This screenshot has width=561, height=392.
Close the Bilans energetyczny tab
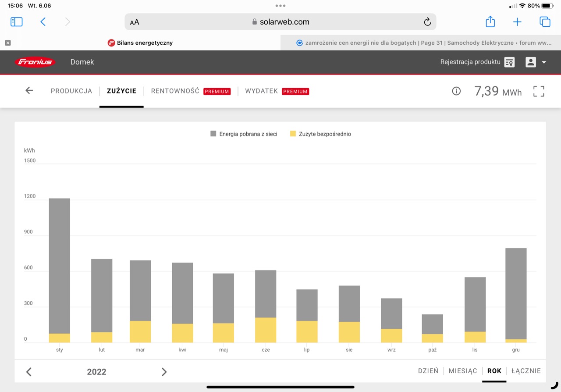click(8, 43)
